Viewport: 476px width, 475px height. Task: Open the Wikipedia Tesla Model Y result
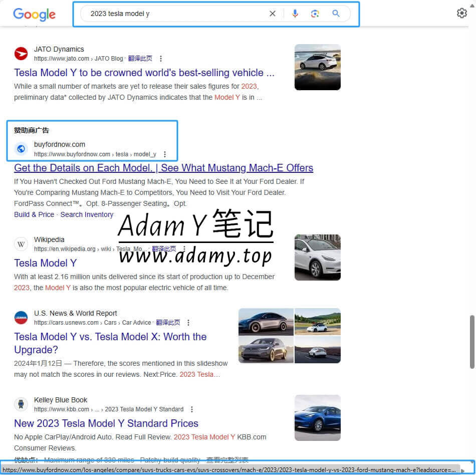45,263
